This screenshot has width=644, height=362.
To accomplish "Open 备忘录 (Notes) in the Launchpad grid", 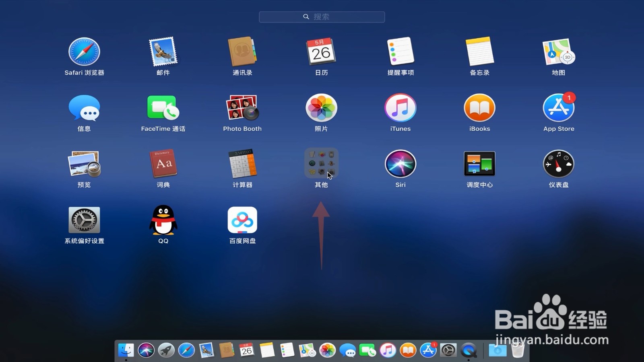I will pyautogui.click(x=479, y=52).
